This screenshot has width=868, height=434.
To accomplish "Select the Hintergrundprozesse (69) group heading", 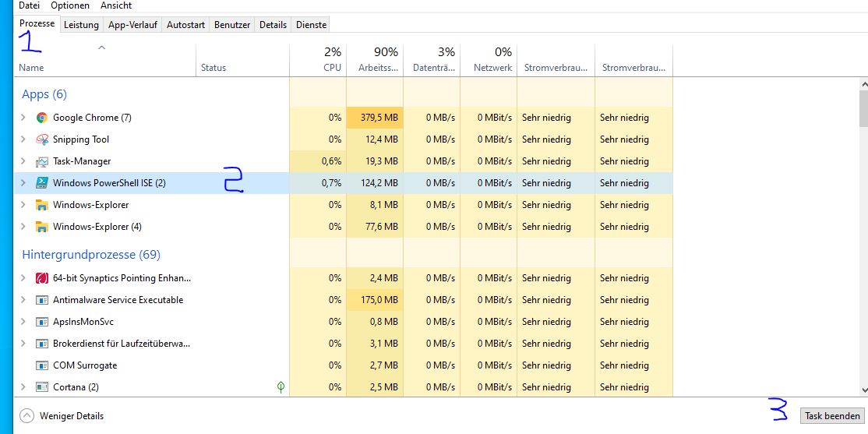I will tap(91, 255).
